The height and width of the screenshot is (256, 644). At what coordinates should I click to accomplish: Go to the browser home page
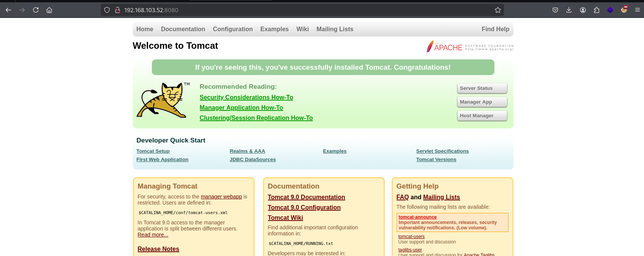[x=49, y=10]
